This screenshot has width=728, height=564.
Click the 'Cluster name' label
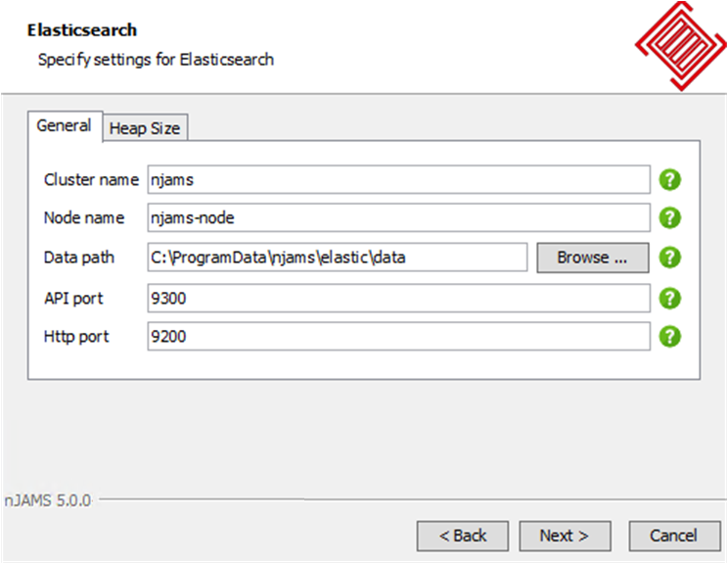(91, 180)
